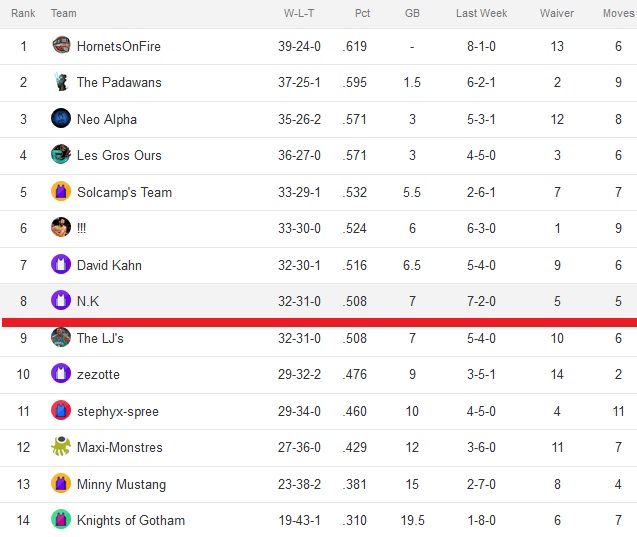Click Knights of Gotham green jersey icon
This screenshot has width=637, height=537.
(x=61, y=520)
